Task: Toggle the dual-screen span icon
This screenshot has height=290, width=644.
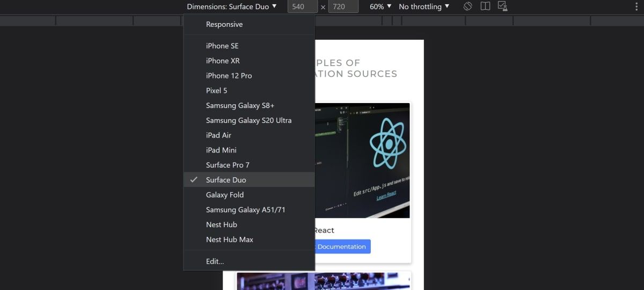Action: click(x=485, y=6)
